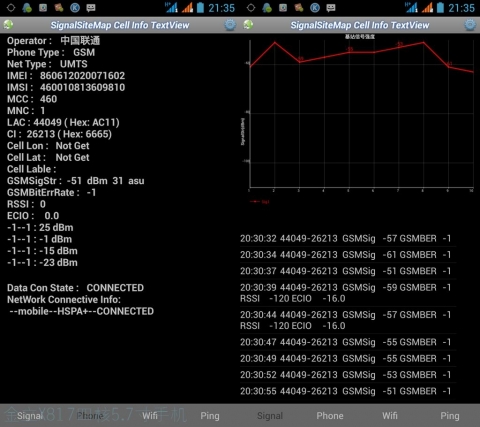The width and height of the screenshot is (480, 427).
Task: Open Ping tab on left screen
Action: point(210,416)
